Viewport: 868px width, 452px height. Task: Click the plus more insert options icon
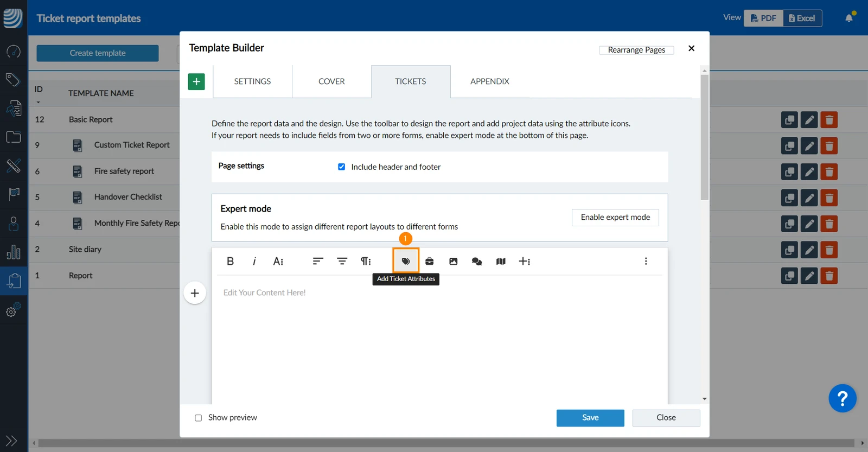tap(525, 261)
